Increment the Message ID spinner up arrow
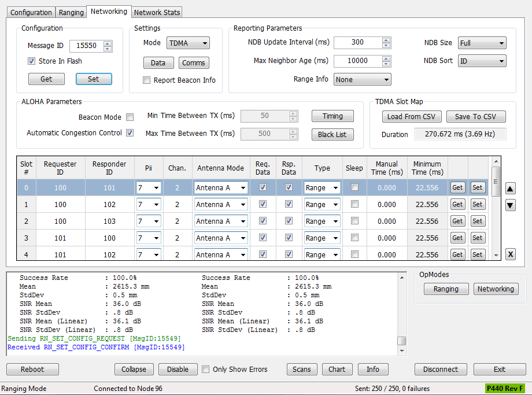Image resolution: width=532 pixels, height=395 pixels. point(108,43)
